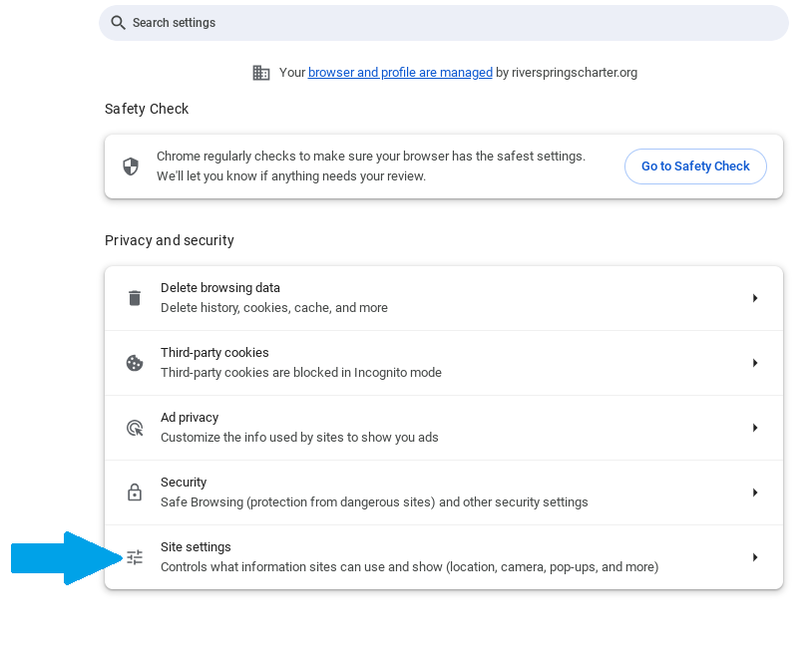Click the Ad privacy icon
The width and height of the screenshot is (812, 659).
[135, 428]
